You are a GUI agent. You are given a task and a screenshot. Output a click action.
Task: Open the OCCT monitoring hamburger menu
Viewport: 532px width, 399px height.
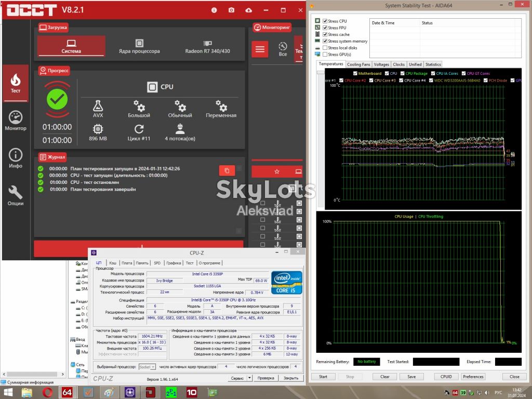(260, 49)
